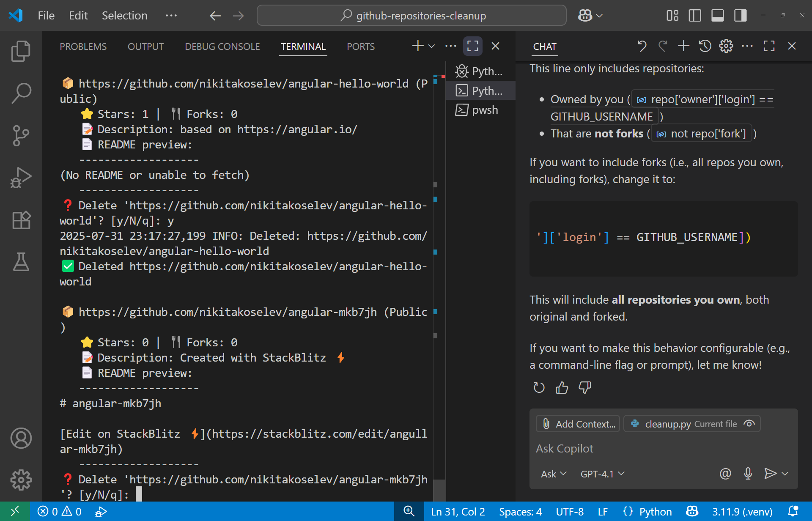Click the github-repositories-cleanup search box
This screenshot has height=521, width=812.
tap(411, 16)
